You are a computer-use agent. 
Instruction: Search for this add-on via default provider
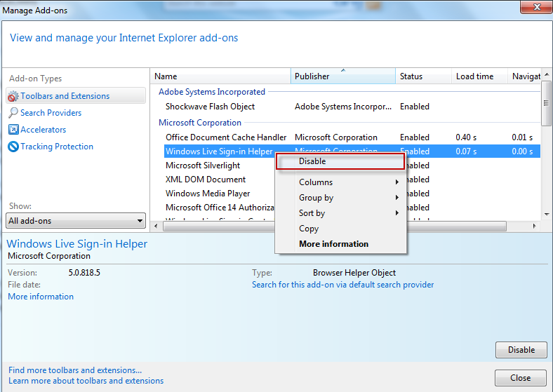pyautogui.click(x=342, y=285)
